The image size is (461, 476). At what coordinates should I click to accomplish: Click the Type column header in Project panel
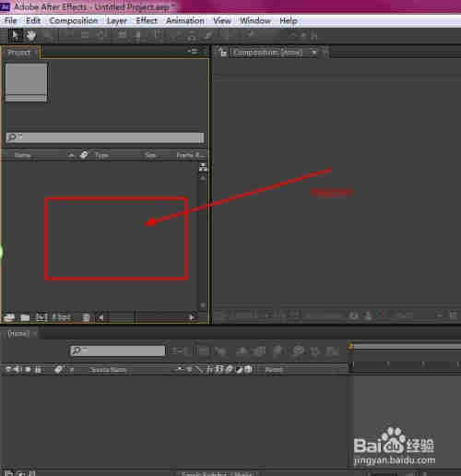pyautogui.click(x=101, y=155)
